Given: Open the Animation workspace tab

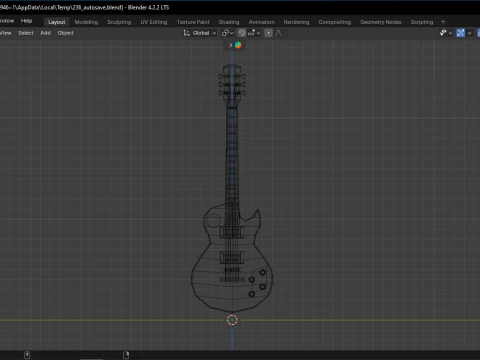Looking at the screenshot, I should point(261,22).
